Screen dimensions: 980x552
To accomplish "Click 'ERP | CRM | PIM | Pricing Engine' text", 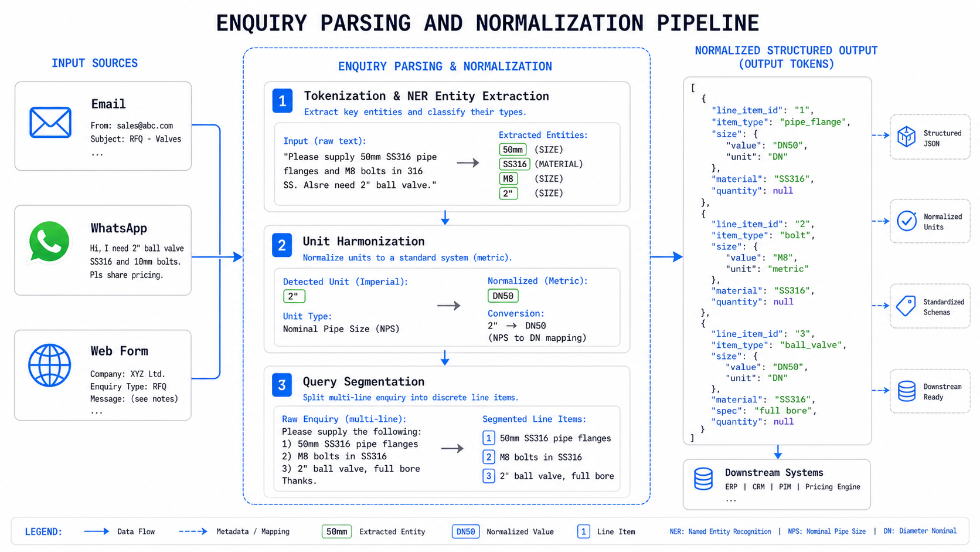I will pyautogui.click(x=792, y=487).
